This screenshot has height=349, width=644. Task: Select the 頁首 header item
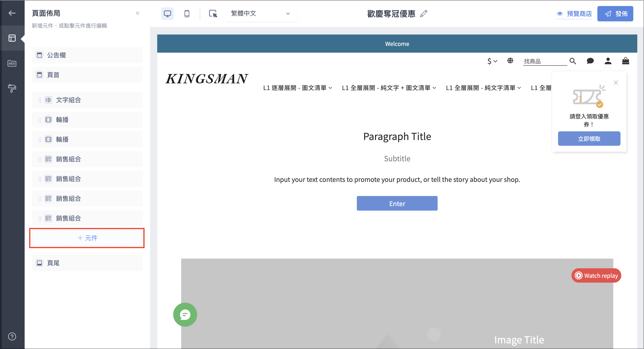[87, 75]
